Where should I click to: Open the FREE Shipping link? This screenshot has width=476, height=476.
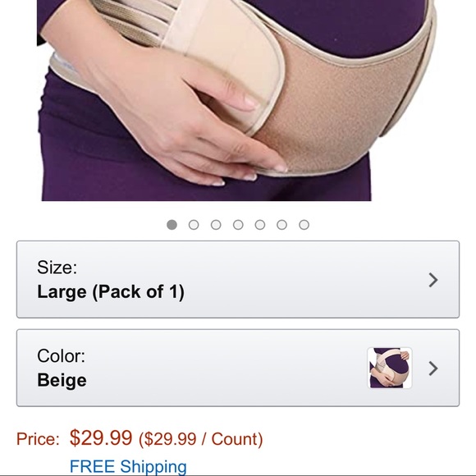(128, 466)
